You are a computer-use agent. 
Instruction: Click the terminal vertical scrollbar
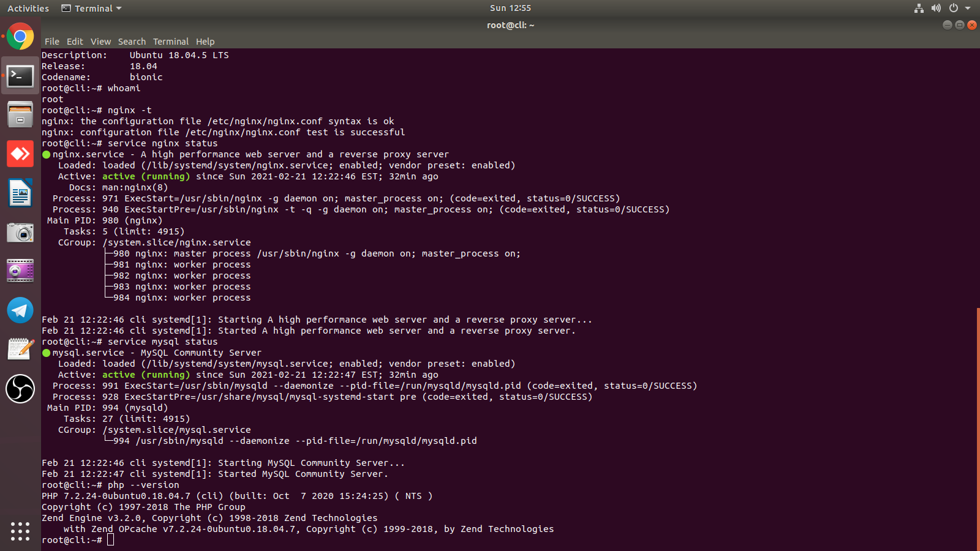pos(978,429)
